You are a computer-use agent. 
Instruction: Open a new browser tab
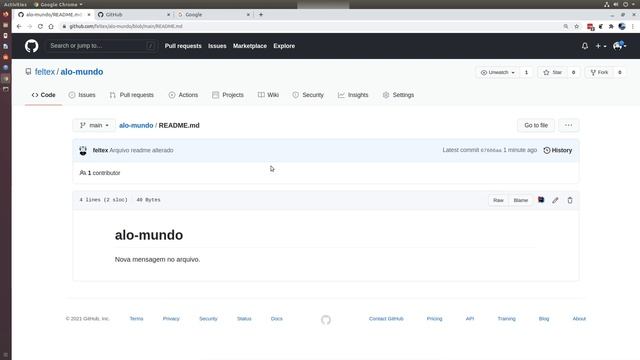pos(261,14)
